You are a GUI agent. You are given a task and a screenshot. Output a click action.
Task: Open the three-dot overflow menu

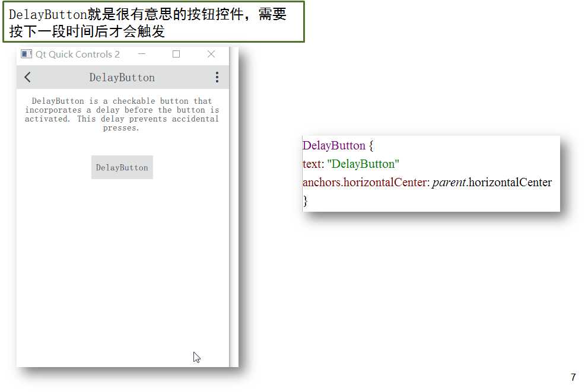tap(217, 77)
